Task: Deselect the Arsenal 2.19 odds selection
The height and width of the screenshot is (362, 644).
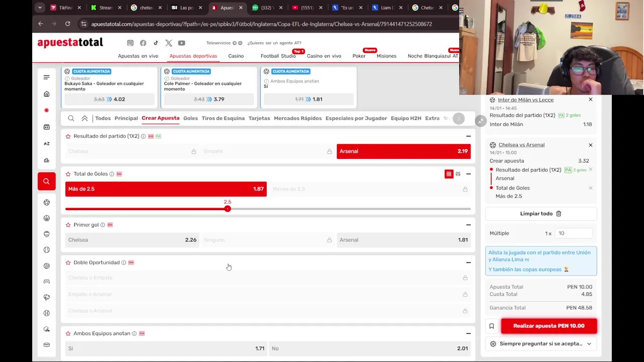Action: point(404,151)
